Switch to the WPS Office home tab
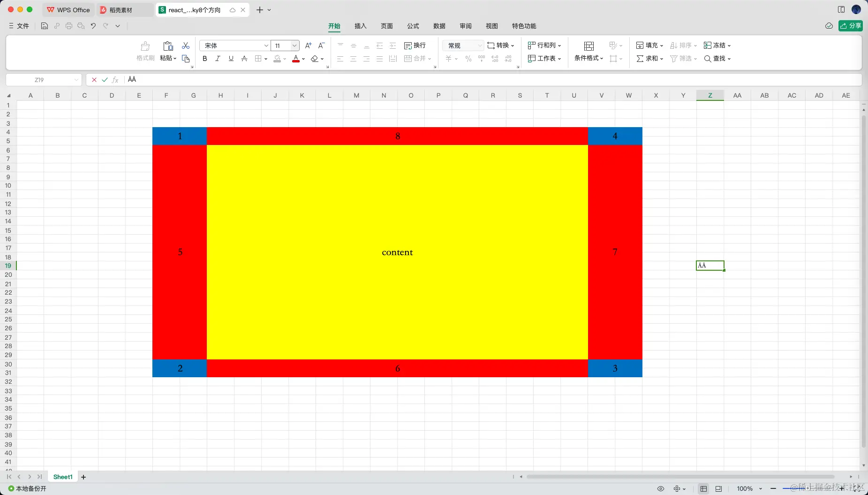 (x=68, y=10)
